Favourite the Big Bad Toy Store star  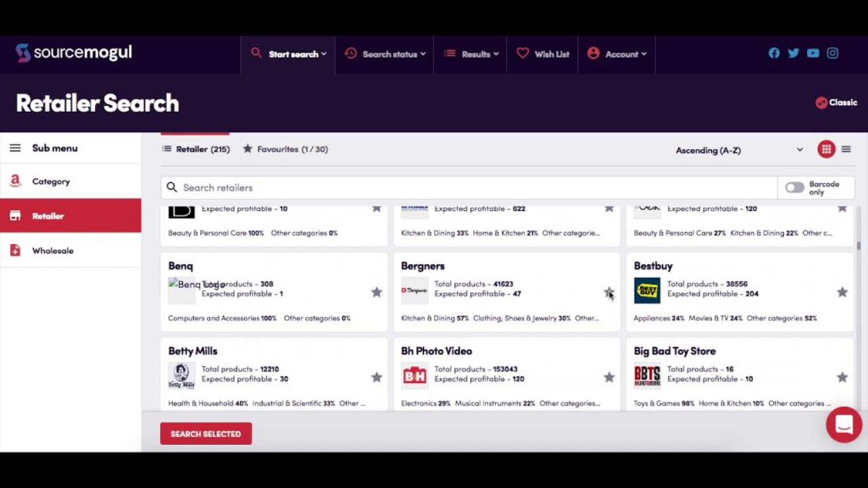(x=842, y=377)
